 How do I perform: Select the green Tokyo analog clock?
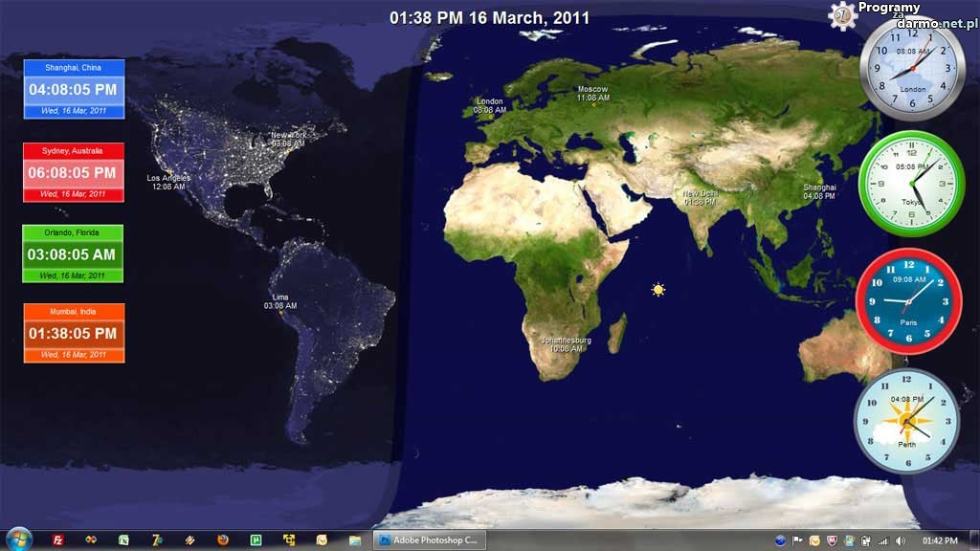tap(910, 182)
